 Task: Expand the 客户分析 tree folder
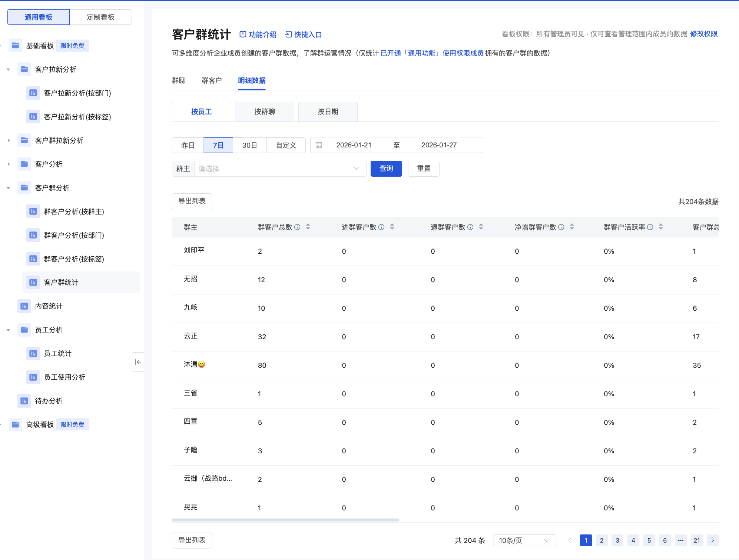coord(8,164)
